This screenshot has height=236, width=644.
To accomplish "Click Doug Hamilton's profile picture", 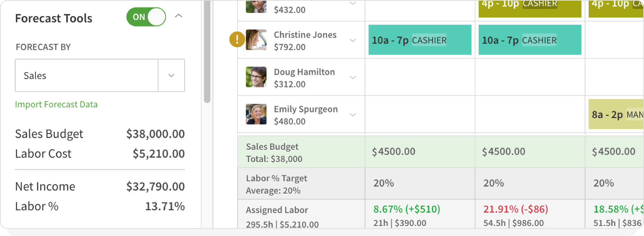I will pyautogui.click(x=255, y=77).
